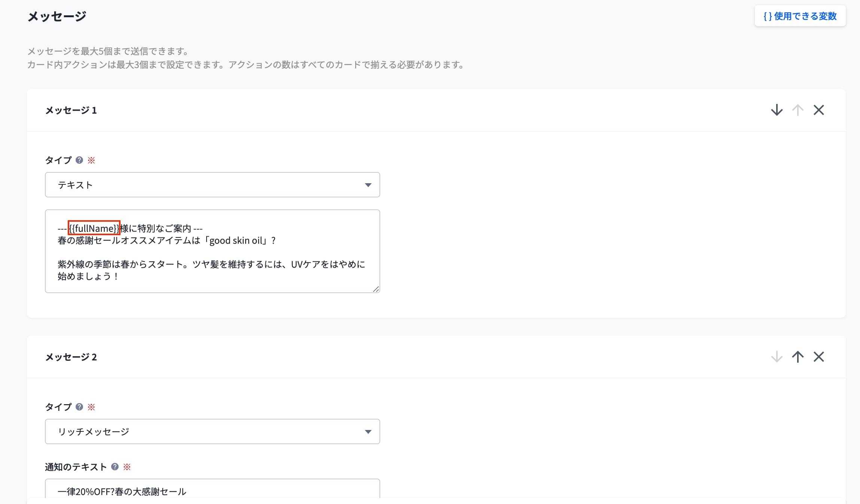
Task: Open the テキスト type dropdown
Action: click(x=212, y=185)
